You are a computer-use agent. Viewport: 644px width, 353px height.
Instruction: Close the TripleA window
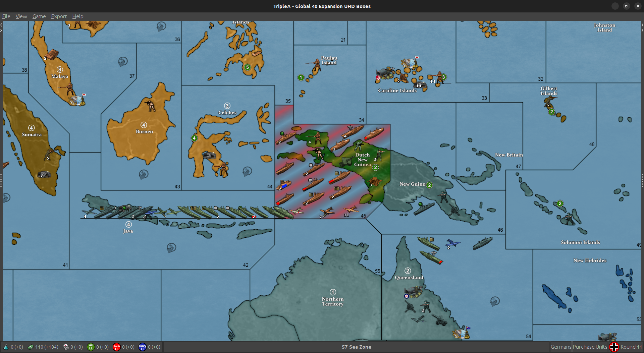pyautogui.click(x=638, y=6)
